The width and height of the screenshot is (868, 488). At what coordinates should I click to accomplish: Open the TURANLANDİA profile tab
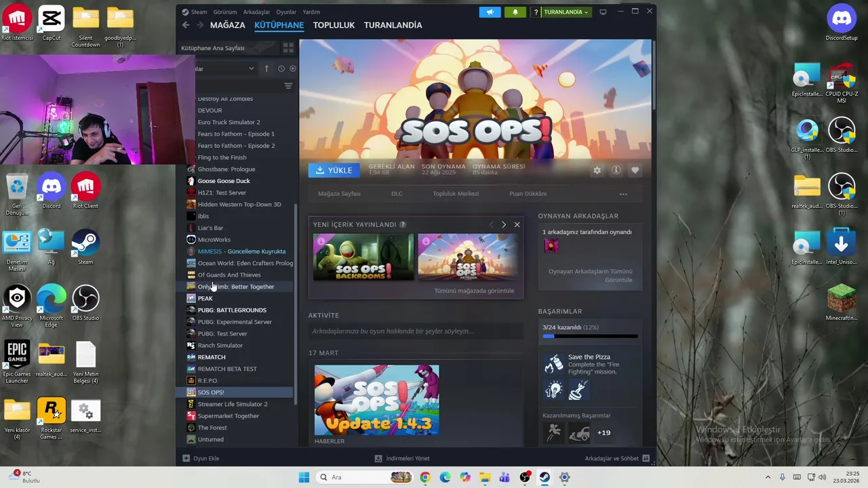393,25
